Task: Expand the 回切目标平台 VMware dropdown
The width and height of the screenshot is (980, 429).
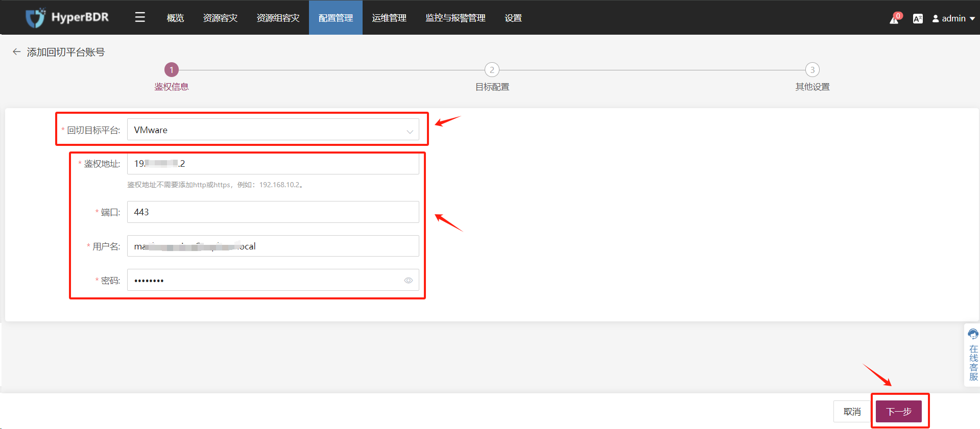Action: (273, 130)
